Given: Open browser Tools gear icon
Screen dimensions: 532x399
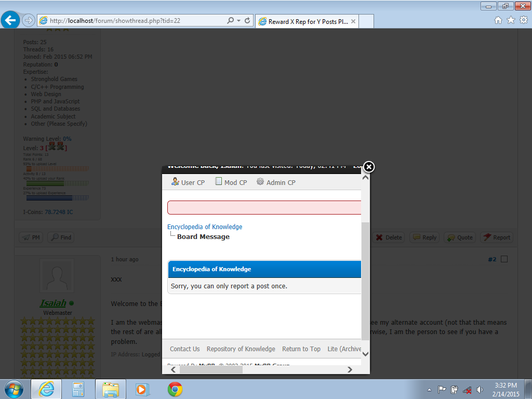Looking at the screenshot, I should [524, 20].
